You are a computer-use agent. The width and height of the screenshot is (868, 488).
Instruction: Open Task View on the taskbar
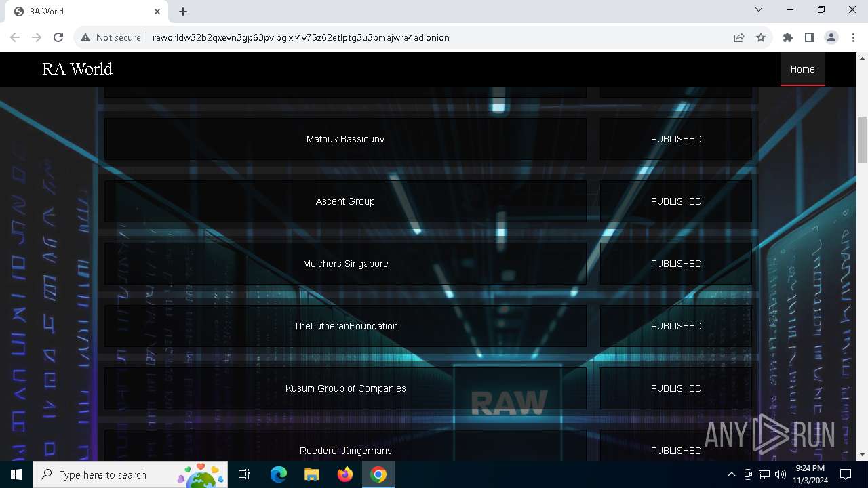pos(245,474)
